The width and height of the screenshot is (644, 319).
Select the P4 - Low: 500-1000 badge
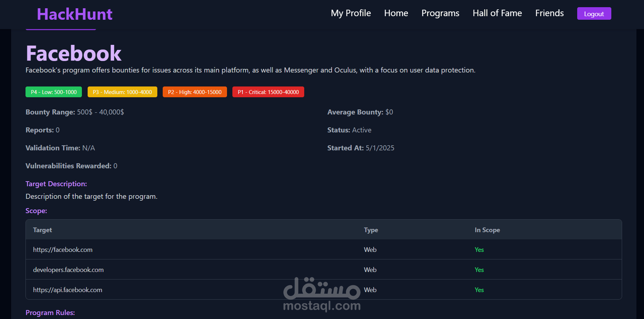coord(54,92)
